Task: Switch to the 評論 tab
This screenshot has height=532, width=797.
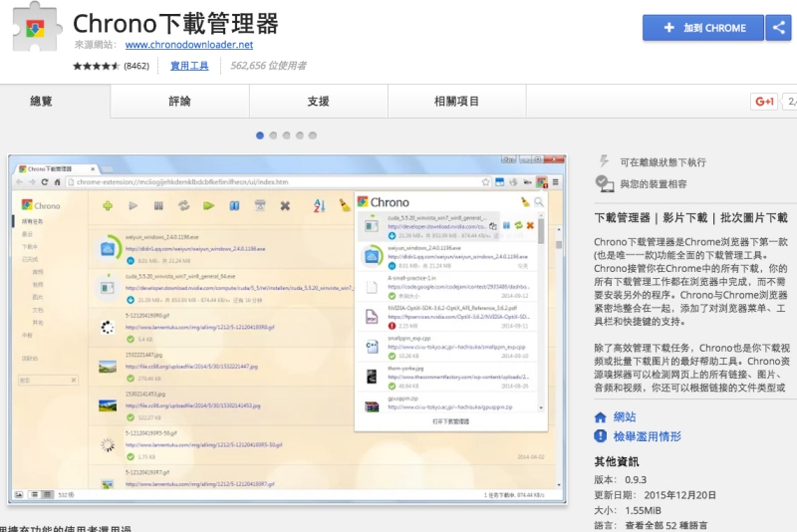Action: click(180, 102)
